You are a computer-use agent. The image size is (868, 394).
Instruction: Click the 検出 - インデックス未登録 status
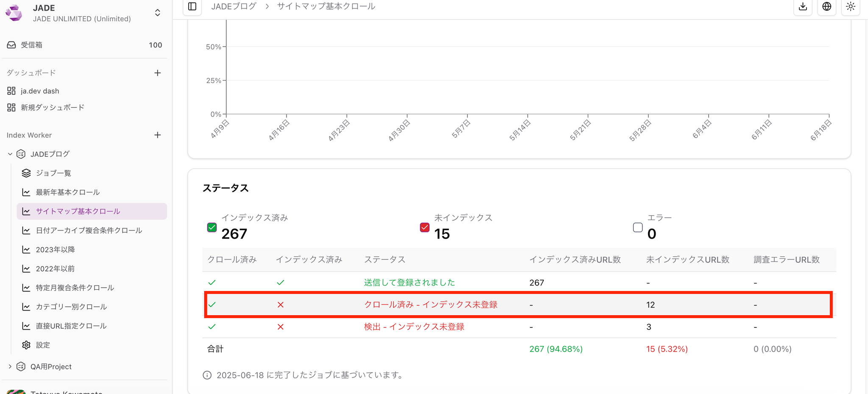pos(414,327)
